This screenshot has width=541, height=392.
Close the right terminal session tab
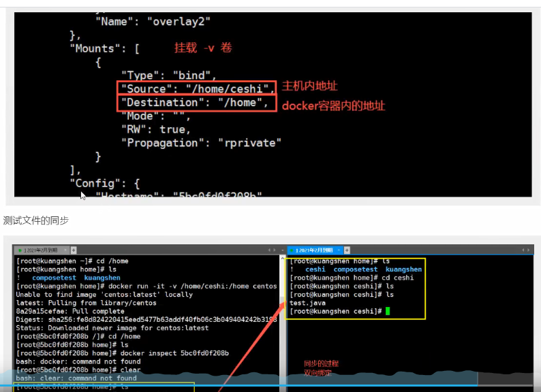[339, 250]
